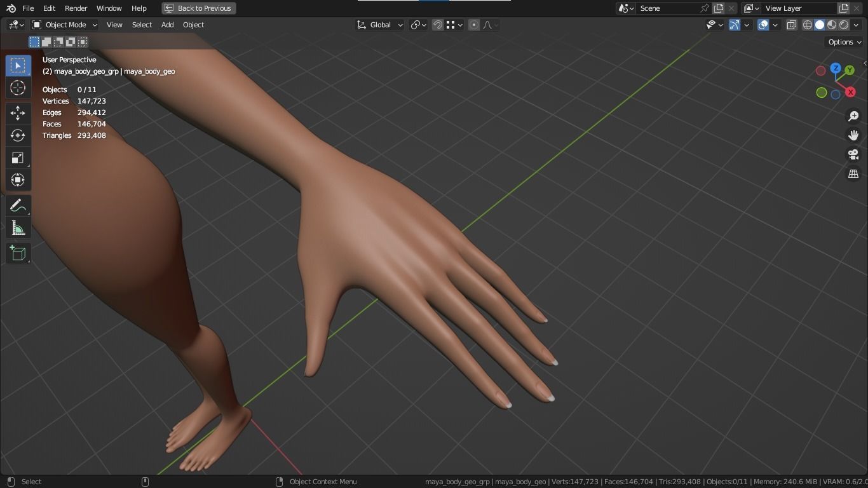Open the transform pivot point dropdown
868x488 pixels.
tap(418, 25)
